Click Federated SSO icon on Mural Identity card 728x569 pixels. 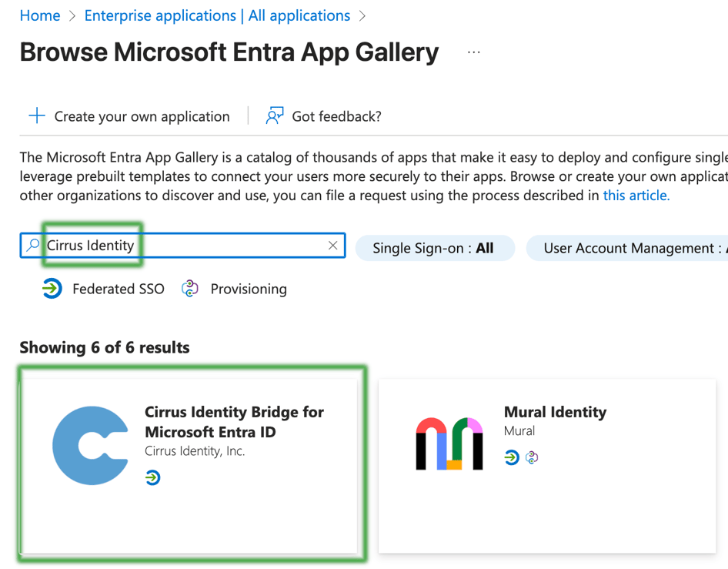512,458
